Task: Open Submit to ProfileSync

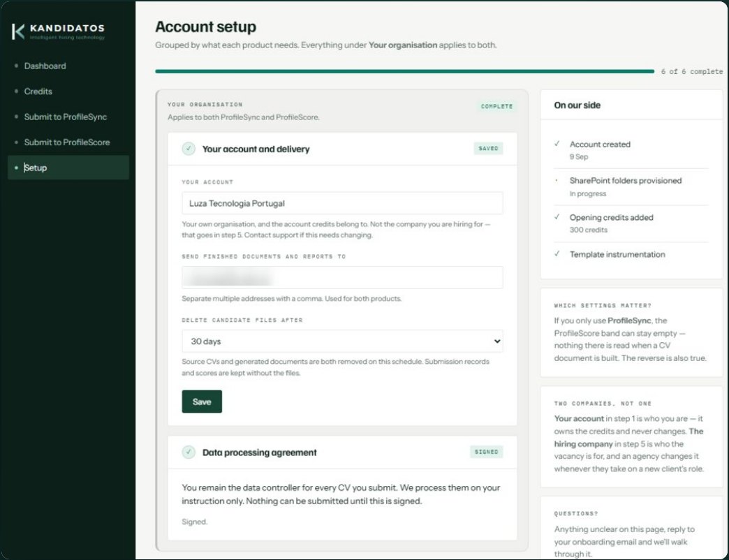Action: click(66, 117)
